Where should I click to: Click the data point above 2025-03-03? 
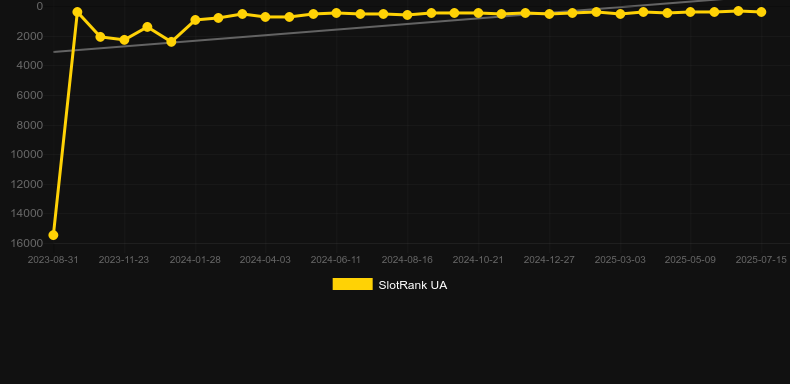tap(620, 14)
